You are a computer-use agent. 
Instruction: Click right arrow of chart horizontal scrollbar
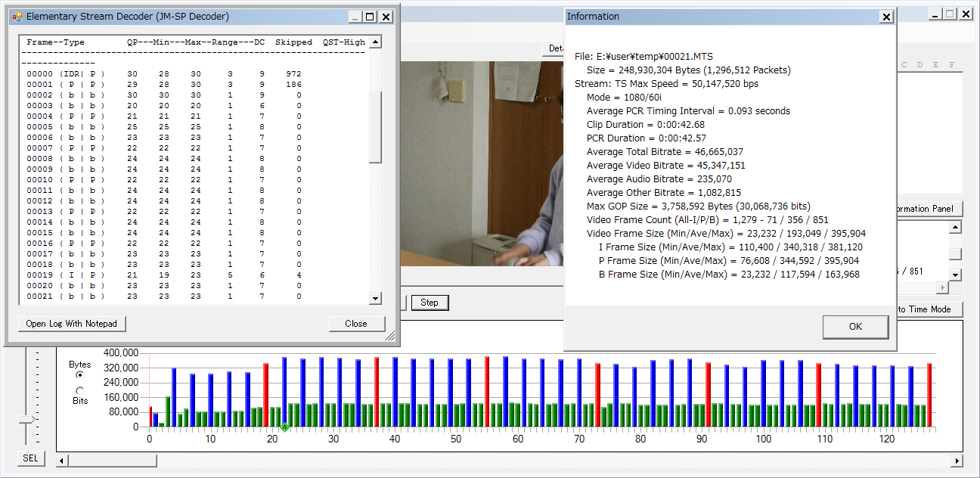[957, 461]
